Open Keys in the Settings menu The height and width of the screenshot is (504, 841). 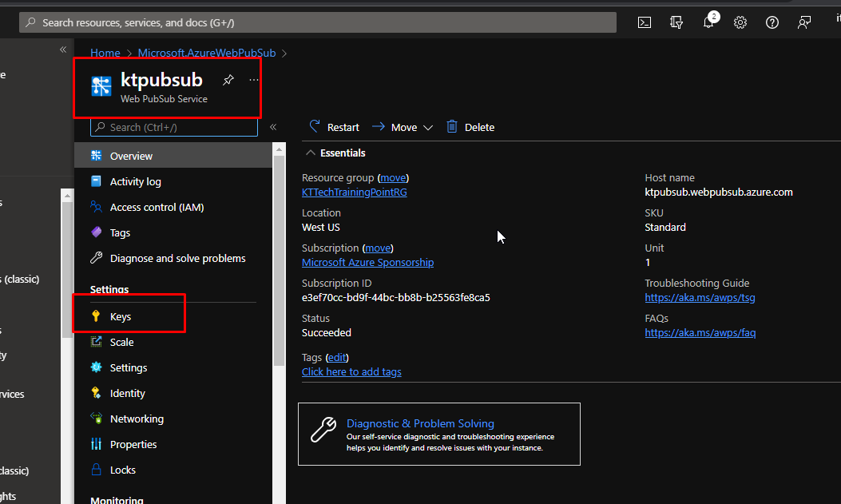tap(121, 317)
